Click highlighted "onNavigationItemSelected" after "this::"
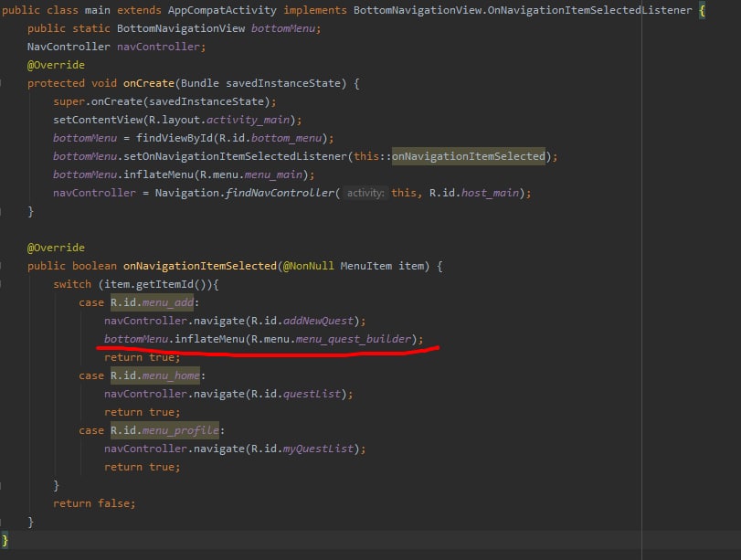 click(469, 156)
